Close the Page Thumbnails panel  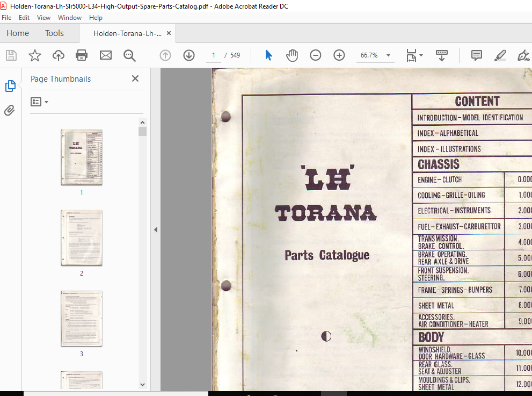135,78
